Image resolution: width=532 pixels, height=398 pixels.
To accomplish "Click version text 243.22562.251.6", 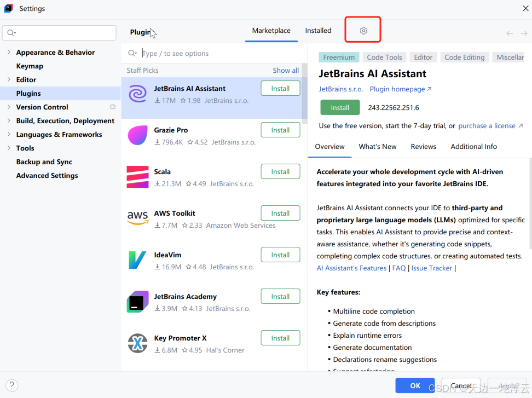I will click(393, 107).
